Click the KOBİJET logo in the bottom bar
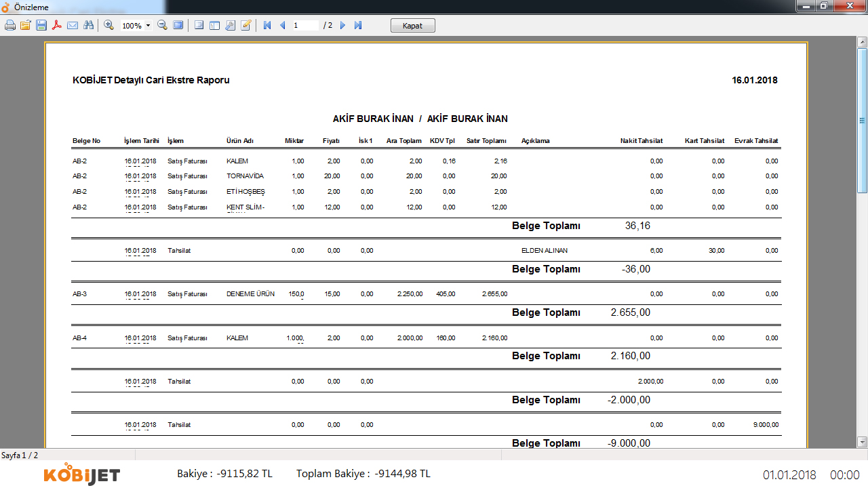This screenshot has width=868, height=488. [x=81, y=474]
